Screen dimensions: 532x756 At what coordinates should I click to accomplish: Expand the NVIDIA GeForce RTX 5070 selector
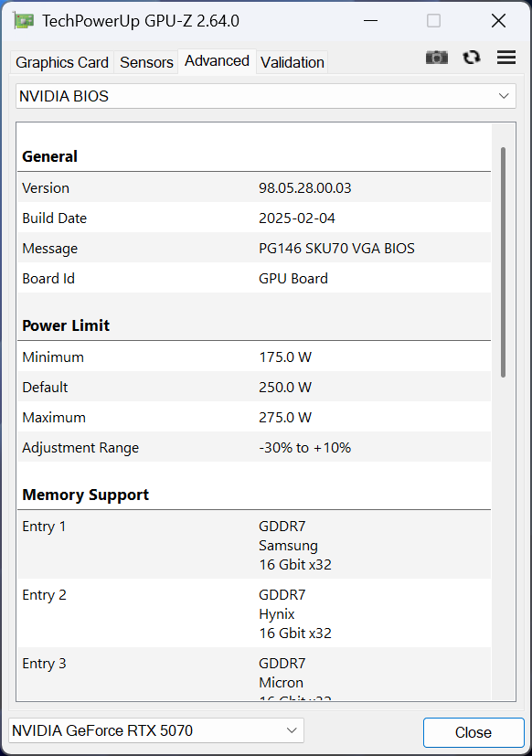(291, 729)
